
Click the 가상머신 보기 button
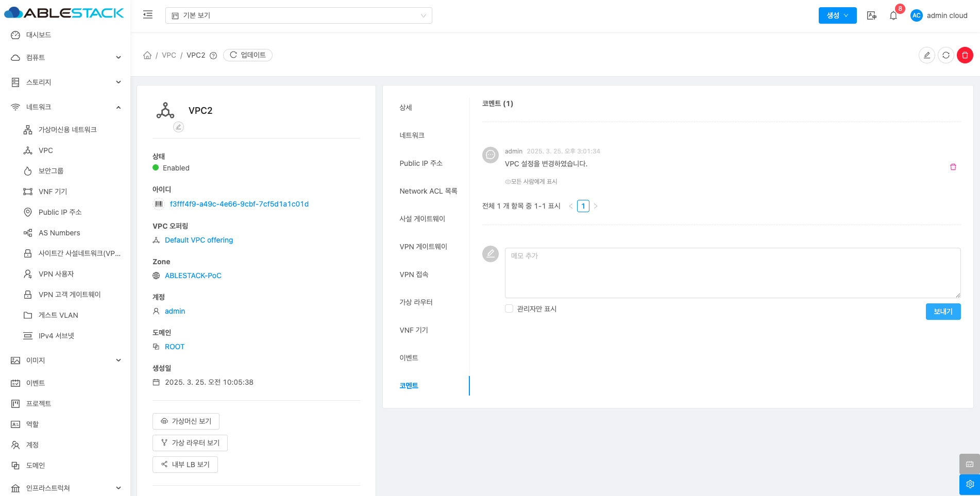click(x=186, y=421)
